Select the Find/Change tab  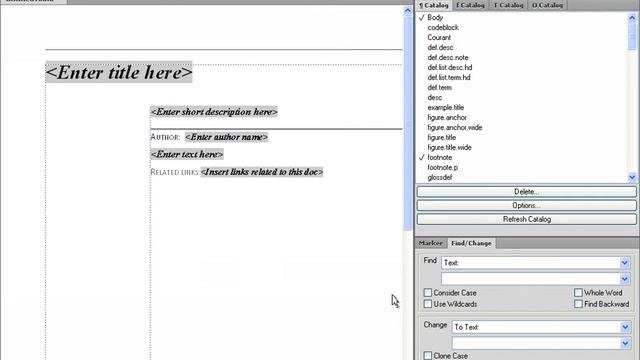click(x=471, y=243)
